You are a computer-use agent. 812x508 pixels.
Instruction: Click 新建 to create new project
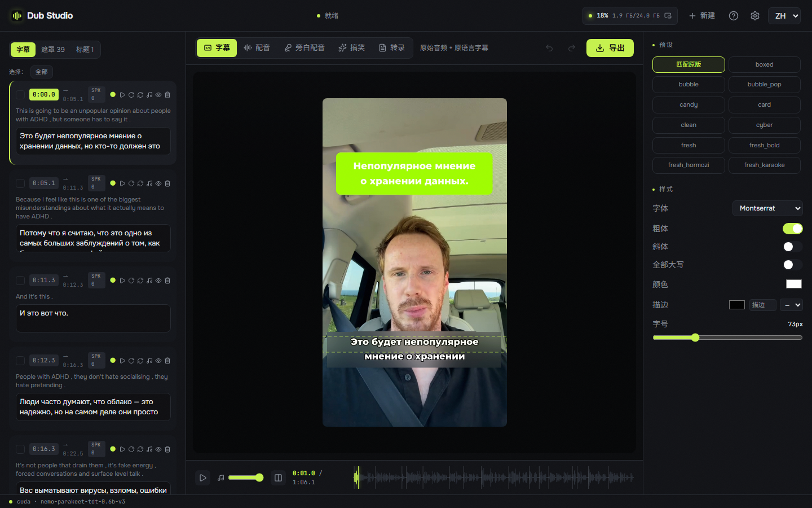tap(702, 16)
